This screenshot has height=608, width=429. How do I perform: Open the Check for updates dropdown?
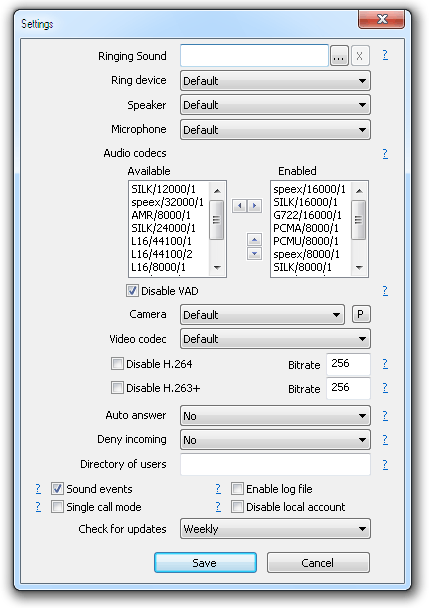275,529
